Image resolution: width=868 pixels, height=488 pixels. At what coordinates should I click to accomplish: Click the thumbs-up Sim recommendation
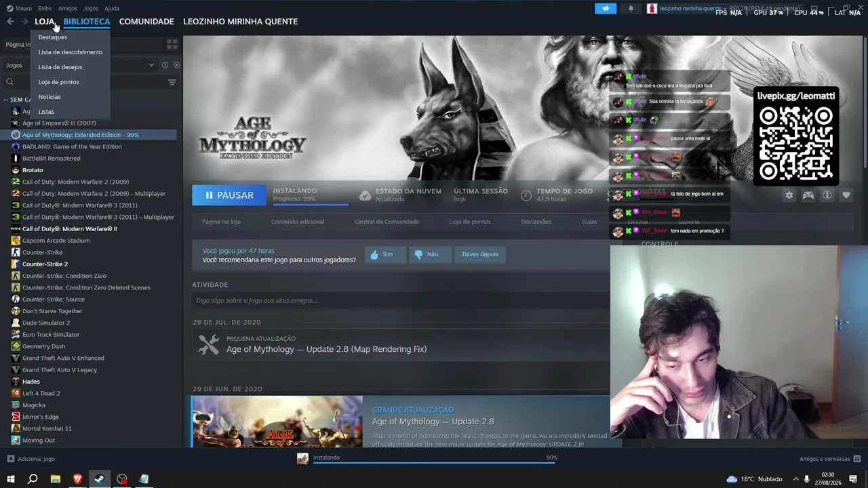384,254
